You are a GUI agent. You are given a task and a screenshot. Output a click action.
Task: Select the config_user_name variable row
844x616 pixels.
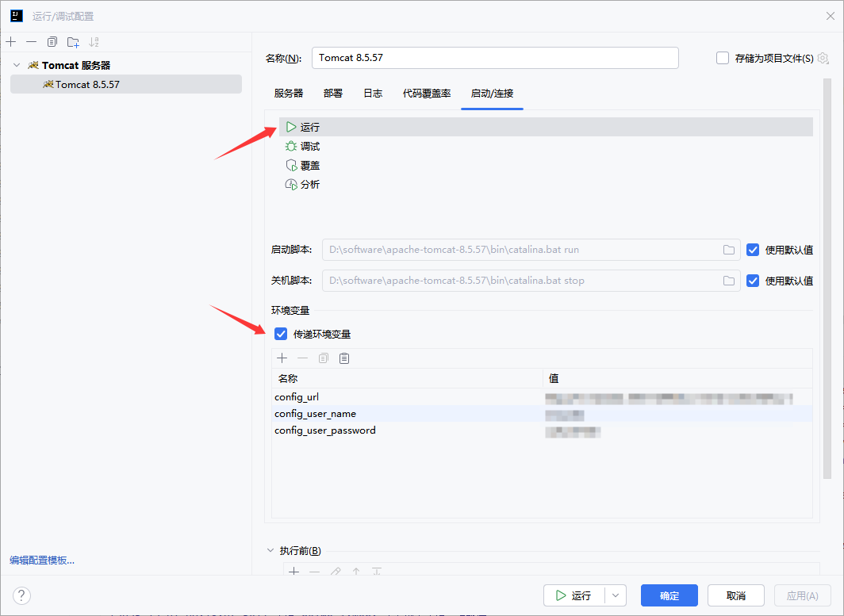[x=542, y=414]
